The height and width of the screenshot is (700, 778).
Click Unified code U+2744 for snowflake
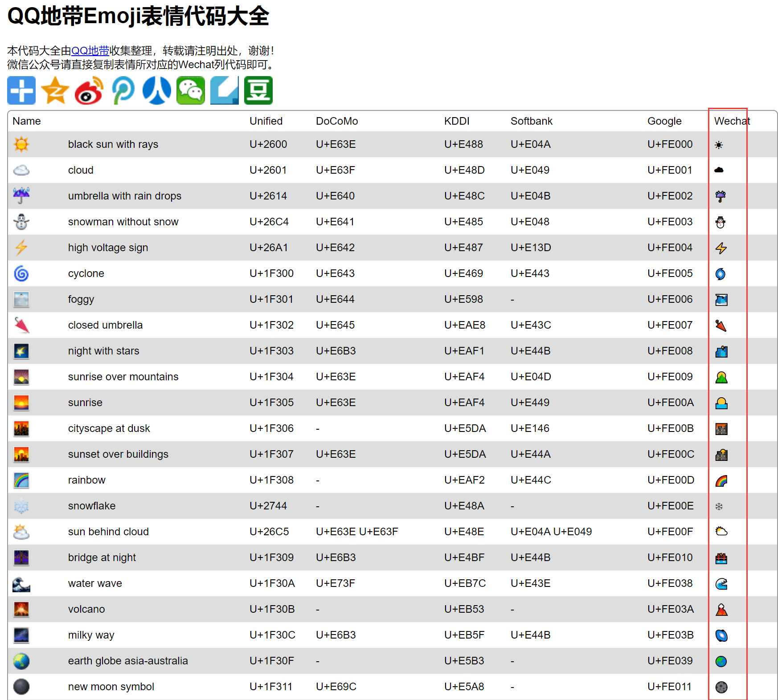click(x=268, y=506)
